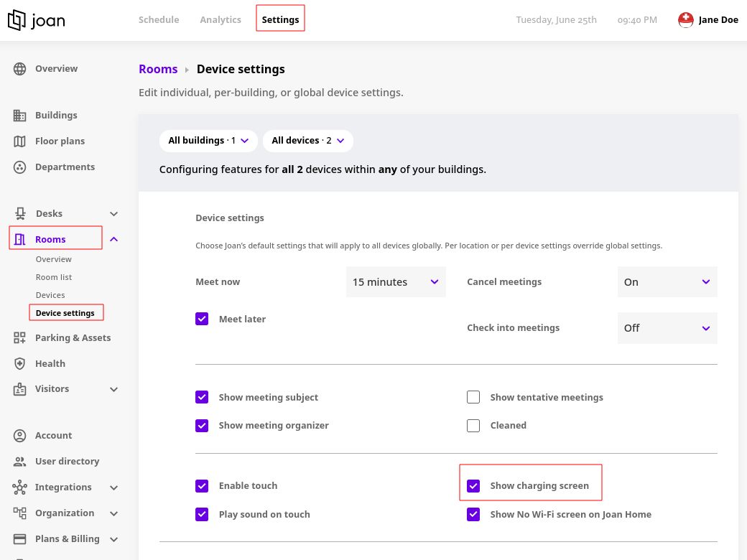Select the Settings tab
The width and height of the screenshot is (747, 560).
pos(281,19)
